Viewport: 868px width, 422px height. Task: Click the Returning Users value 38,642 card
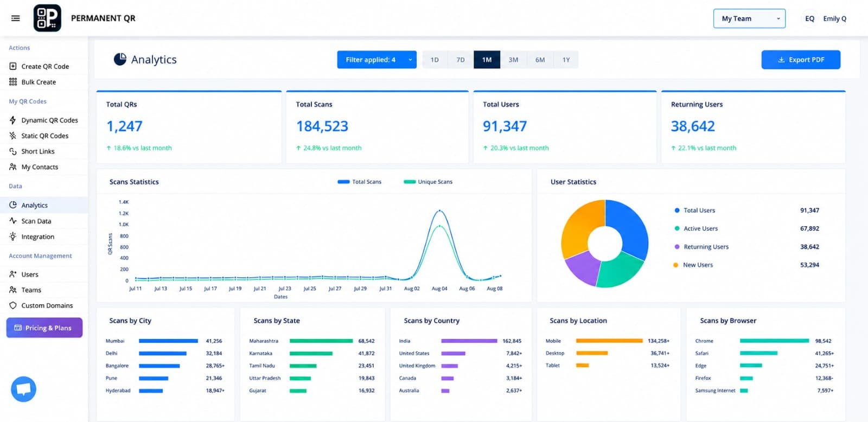tap(753, 127)
